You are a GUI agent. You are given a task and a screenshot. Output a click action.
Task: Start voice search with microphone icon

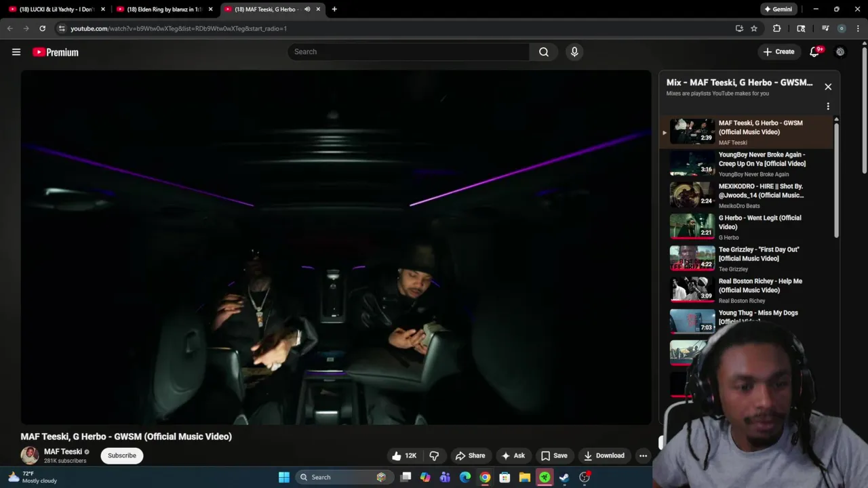point(574,52)
